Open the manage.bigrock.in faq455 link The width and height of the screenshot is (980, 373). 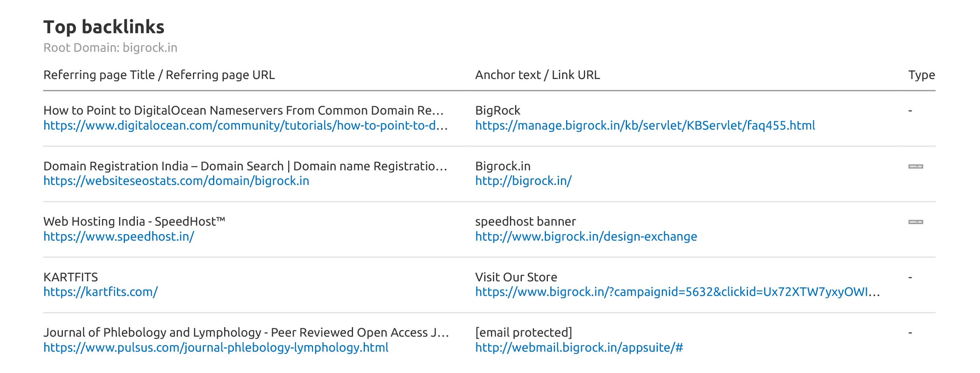tap(645, 126)
